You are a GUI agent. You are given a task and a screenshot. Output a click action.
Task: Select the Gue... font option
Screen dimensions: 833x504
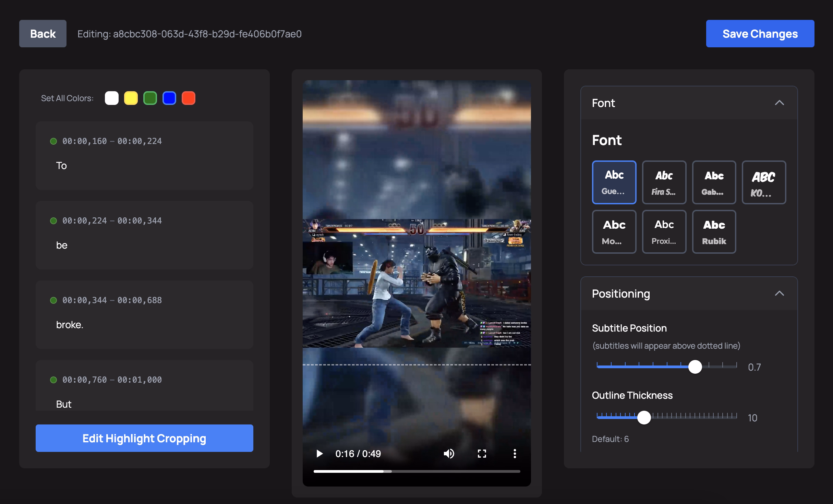tap(614, 182)
